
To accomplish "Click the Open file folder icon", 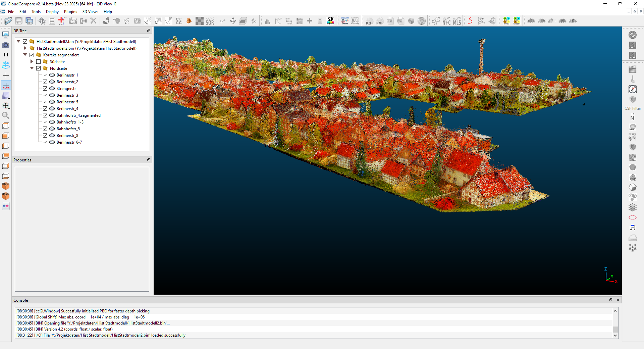I will [8, 21].
